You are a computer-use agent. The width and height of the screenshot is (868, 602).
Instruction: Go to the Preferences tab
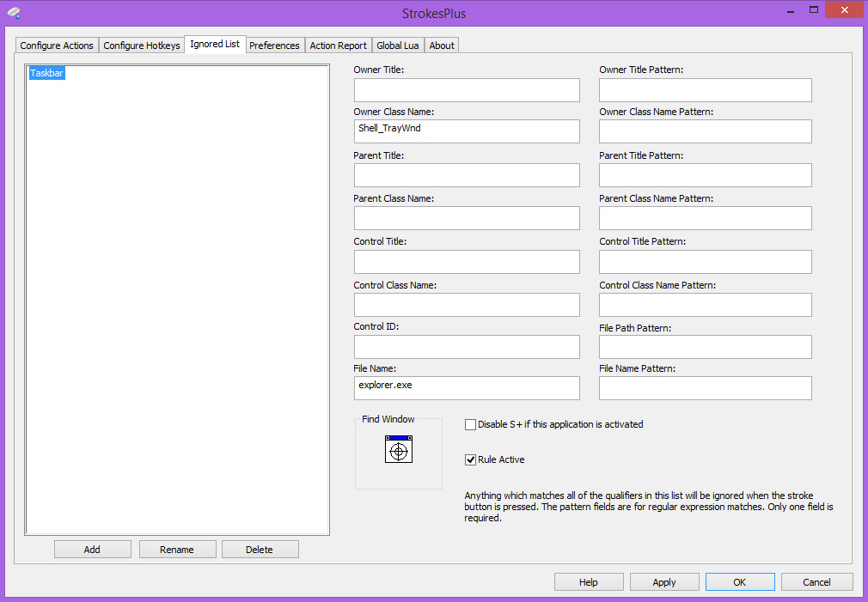point(274,46)
